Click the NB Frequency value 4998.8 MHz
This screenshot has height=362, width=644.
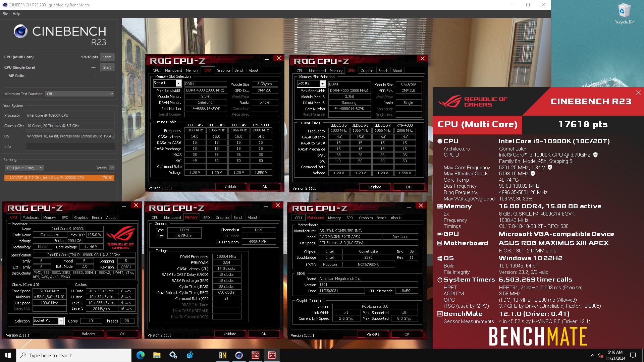[x=259, y=242]
